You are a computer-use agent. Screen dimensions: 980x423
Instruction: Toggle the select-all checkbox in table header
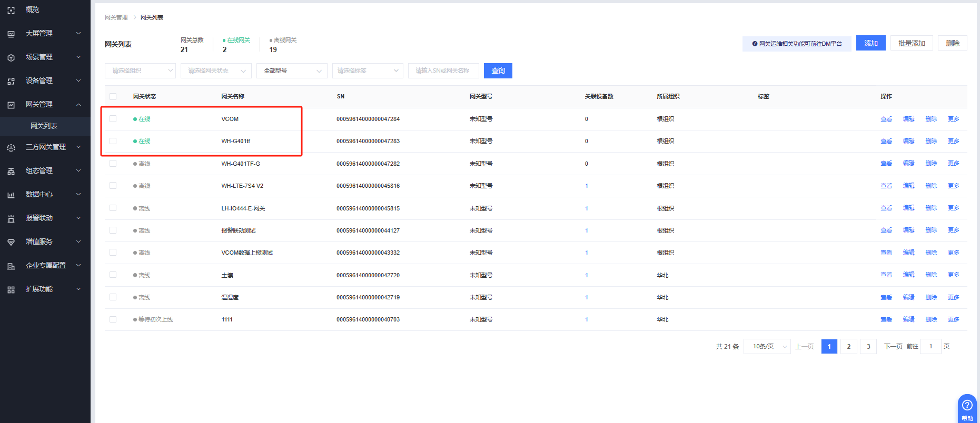click(113, 96)
